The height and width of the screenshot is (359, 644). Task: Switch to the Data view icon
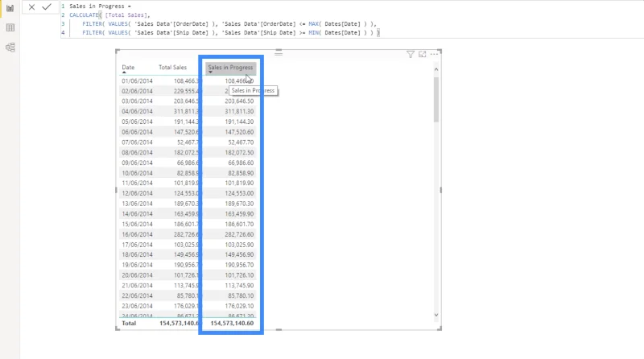[10, 28]
